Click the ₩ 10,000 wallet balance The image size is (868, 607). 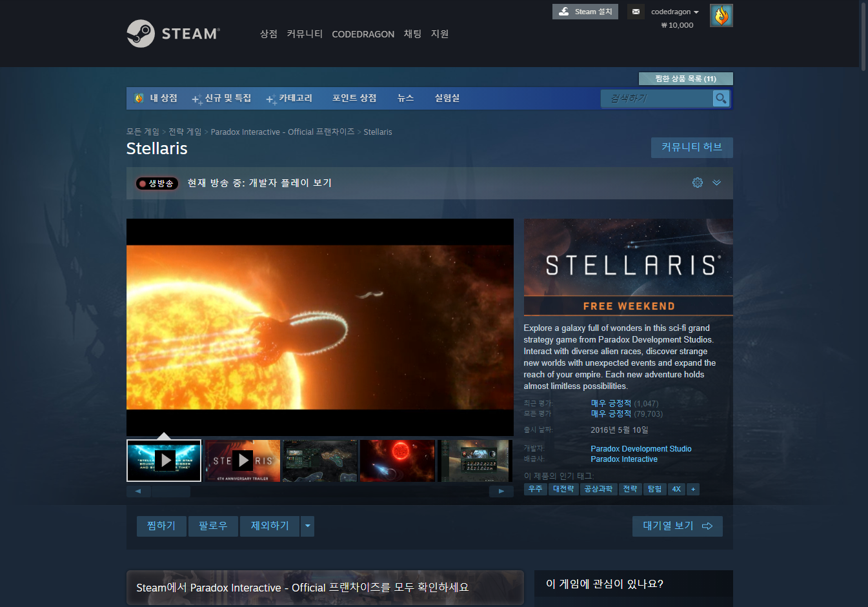point(677,25)
